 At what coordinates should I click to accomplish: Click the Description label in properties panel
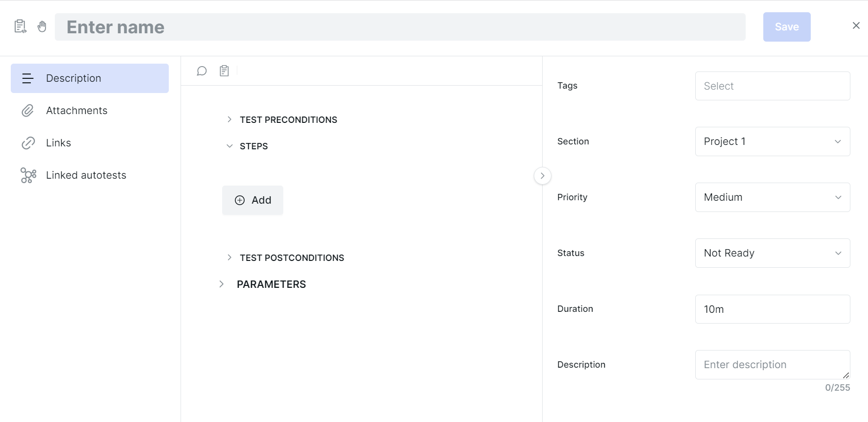pos(581,365)
